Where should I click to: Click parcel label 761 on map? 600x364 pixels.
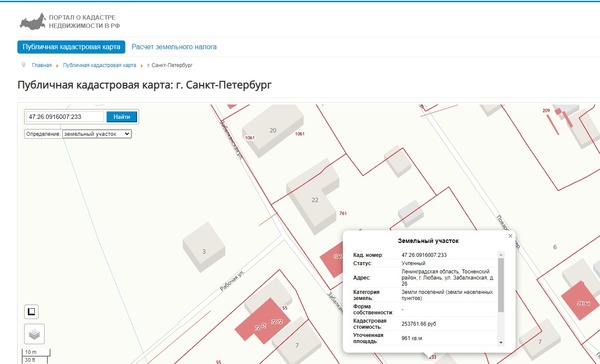point(343,213)
